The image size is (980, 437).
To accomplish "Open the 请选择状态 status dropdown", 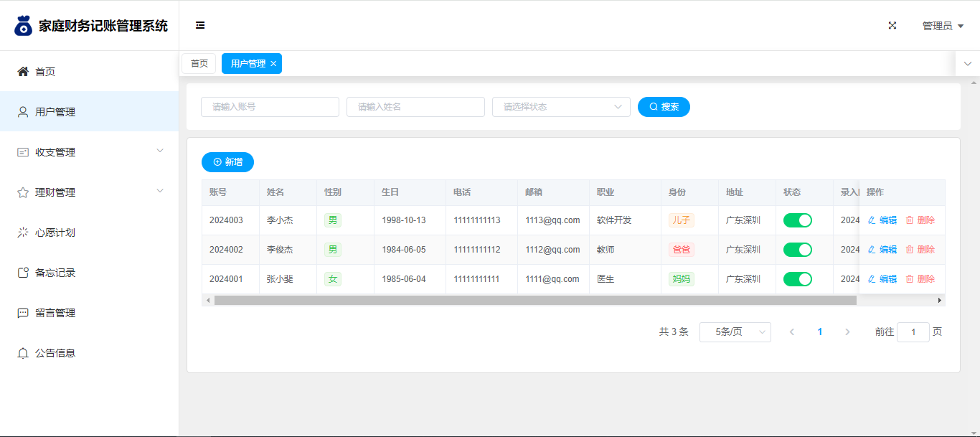I will coord(560,107).
